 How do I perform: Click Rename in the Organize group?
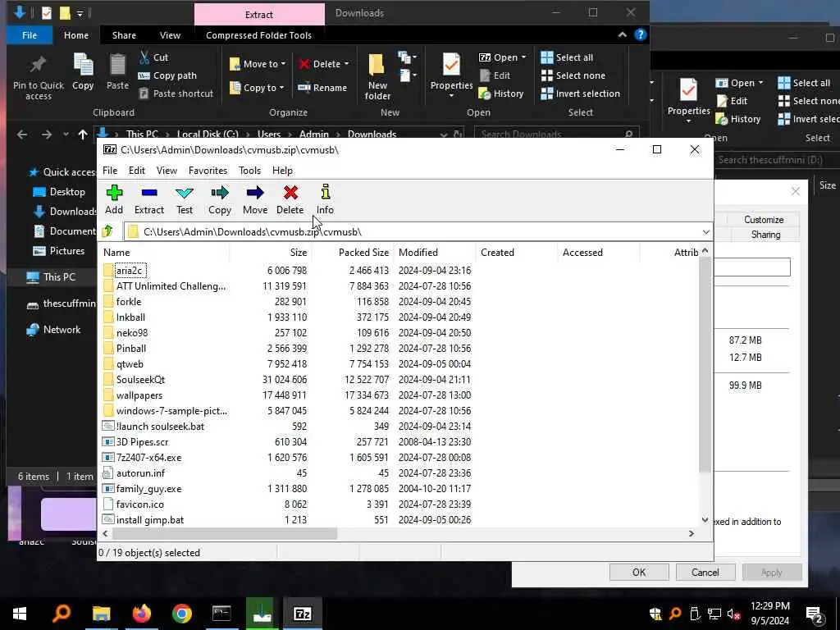tap(322, 88)
